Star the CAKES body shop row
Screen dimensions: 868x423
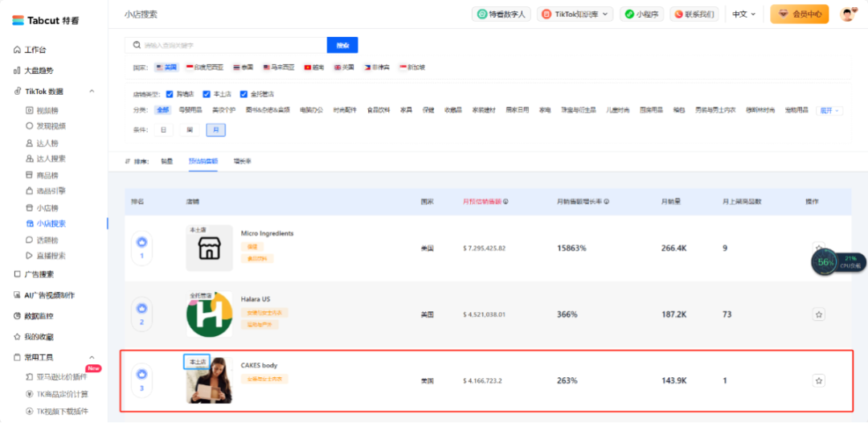coord(818,380)
